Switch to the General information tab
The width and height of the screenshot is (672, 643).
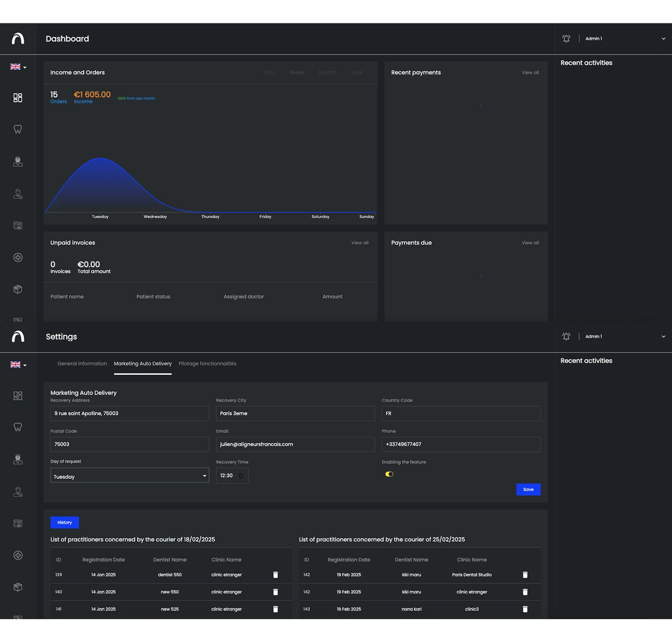82,364
